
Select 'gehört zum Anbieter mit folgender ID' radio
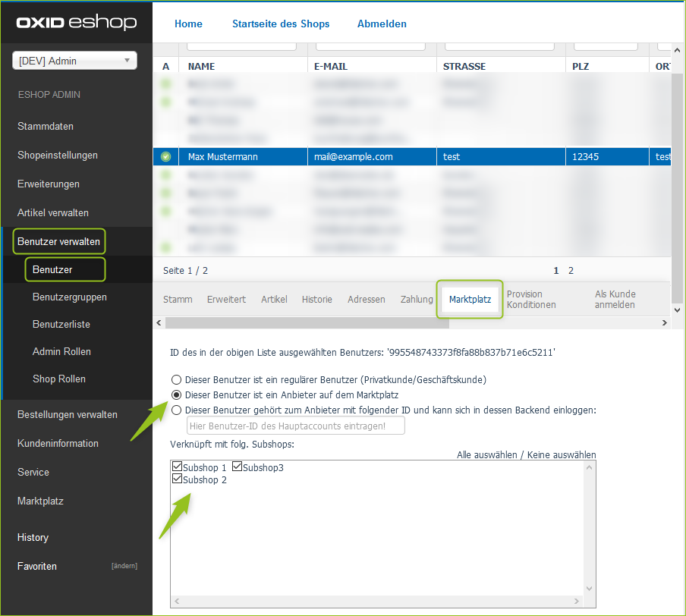click(x=176, y=410)
